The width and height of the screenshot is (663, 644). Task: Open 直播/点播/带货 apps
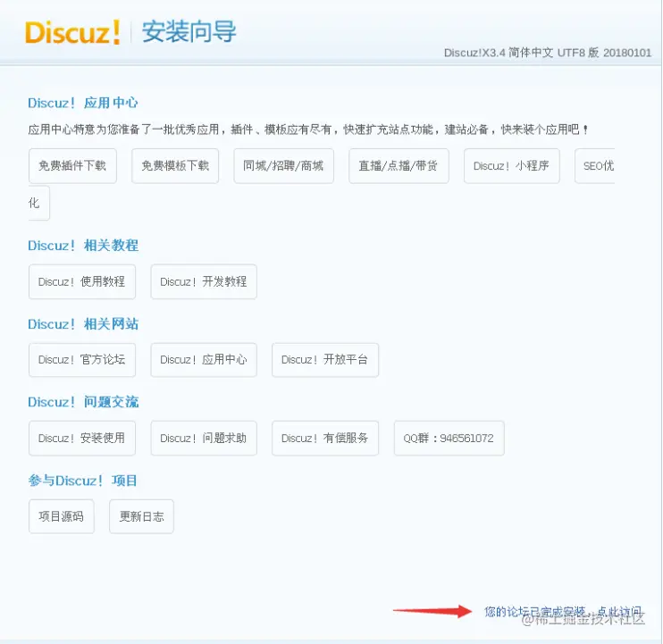[399, 165]
